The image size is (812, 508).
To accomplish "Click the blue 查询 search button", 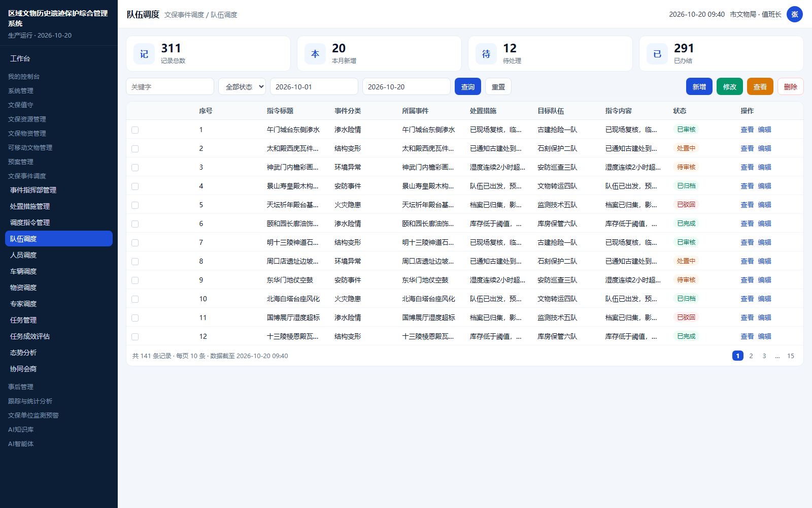I will click(x=468, y=86).
